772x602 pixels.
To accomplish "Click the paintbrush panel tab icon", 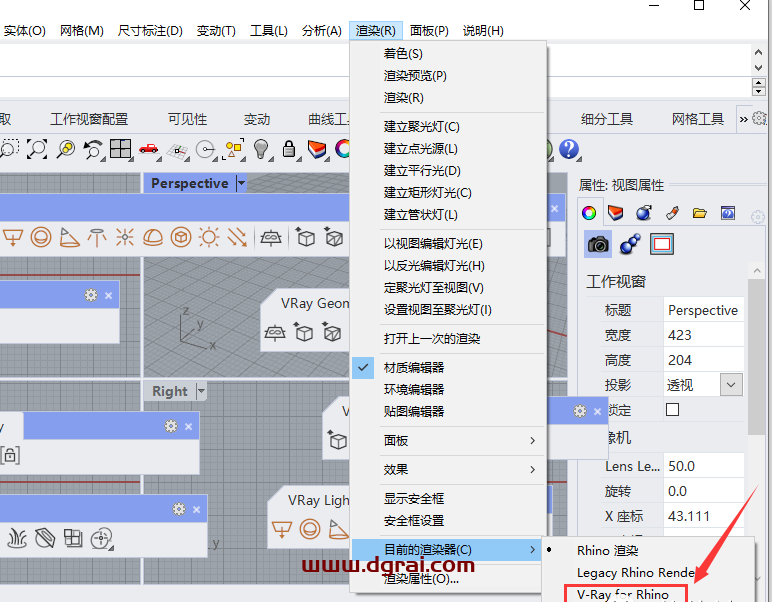I will (672, 213).
